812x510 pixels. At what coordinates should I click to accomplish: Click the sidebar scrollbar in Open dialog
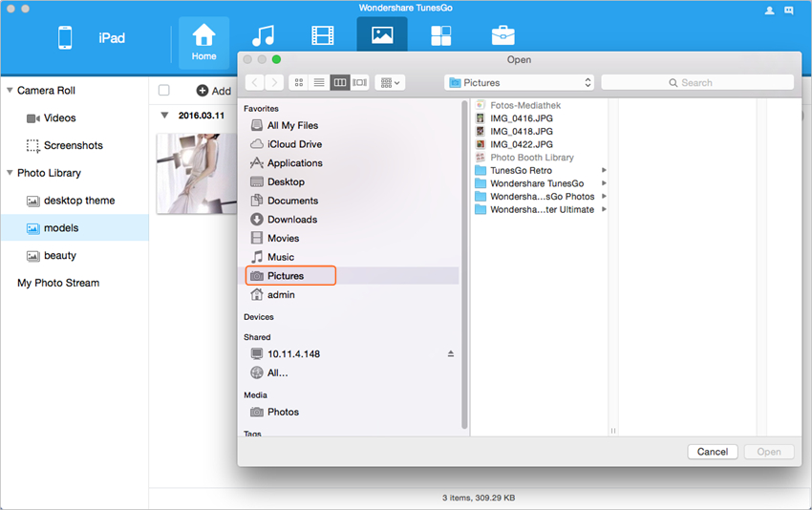coord(464,264)
